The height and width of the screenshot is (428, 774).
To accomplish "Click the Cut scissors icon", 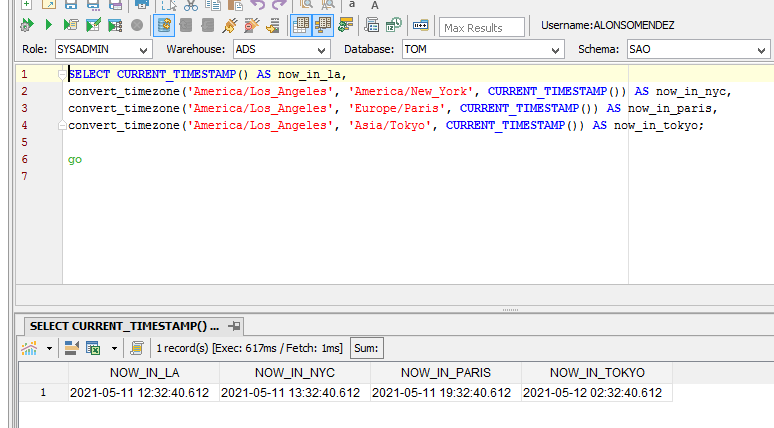I will pyautogui.click(x=190, y=5).
